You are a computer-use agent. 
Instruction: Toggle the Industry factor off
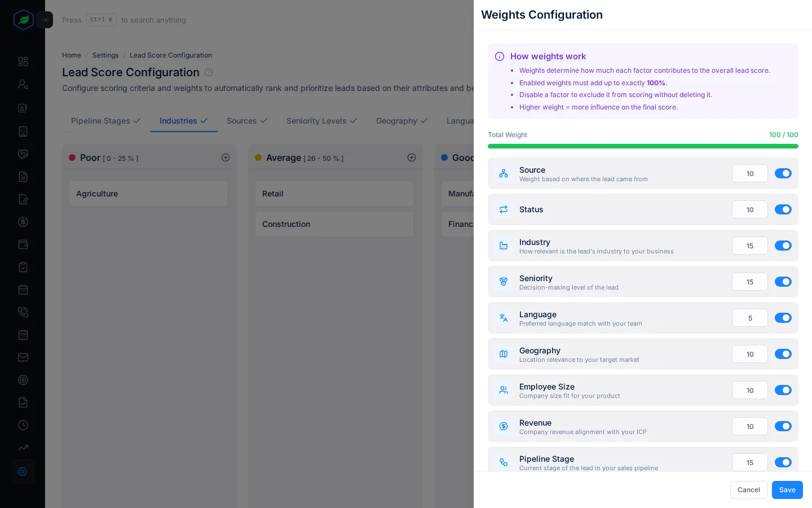click(783, 246)
